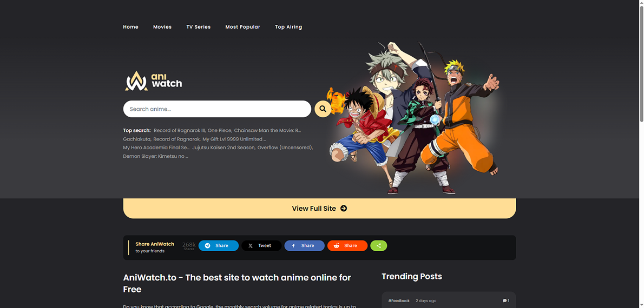Click the 'Share AniWatch' label text
Viewport: 644px width, 308px height.
click(155, 244)
